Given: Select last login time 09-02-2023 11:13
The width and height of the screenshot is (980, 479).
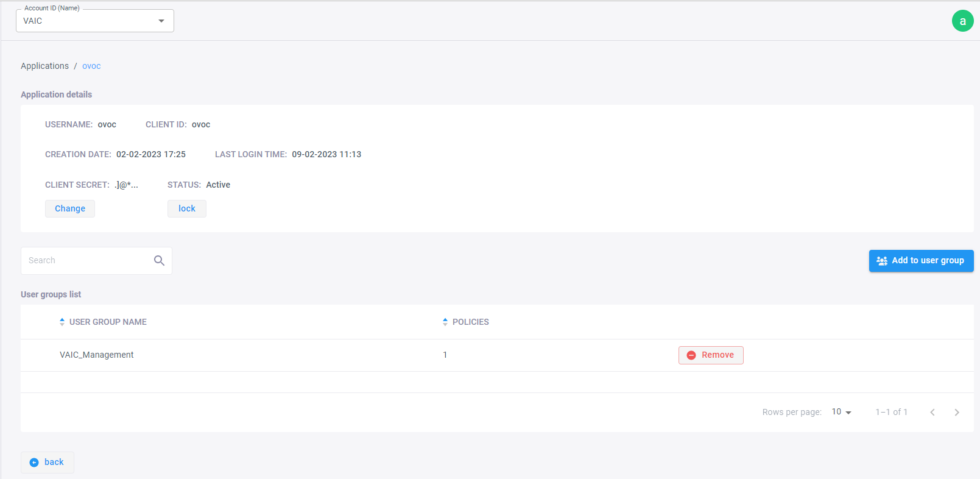Looking at the screenshot, I should point(326,154).
